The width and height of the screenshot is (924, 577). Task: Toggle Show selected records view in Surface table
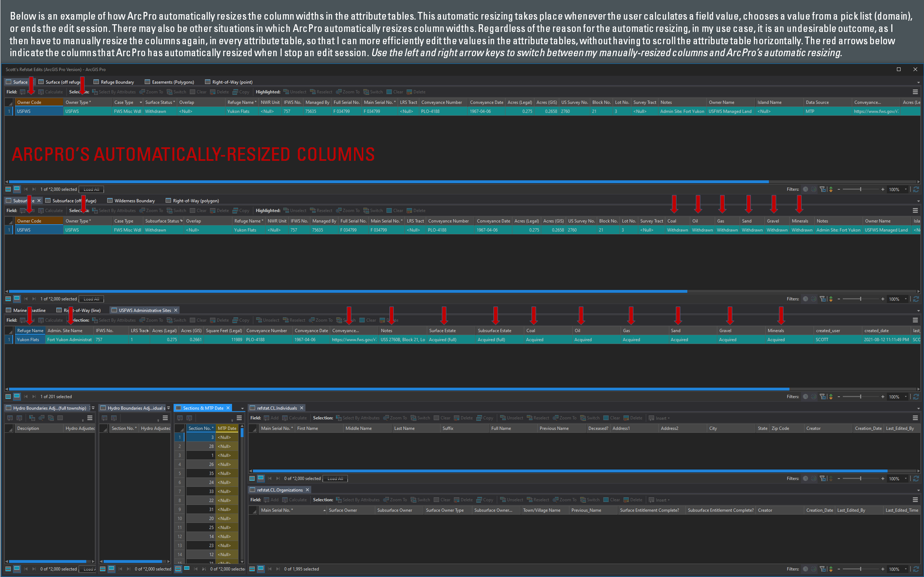pyautogui.click(x=17, y=189)
